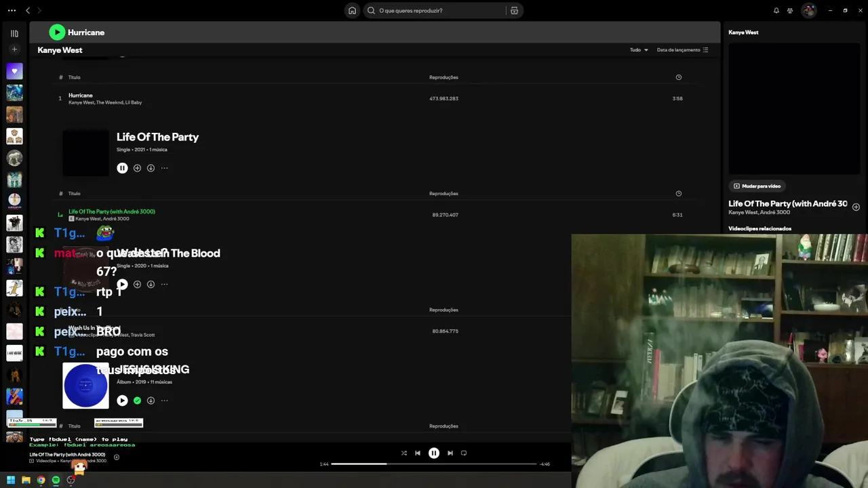868x488 pixels.
Task: Click Mudar para vídeo button
Action: [x=757, y=186]
